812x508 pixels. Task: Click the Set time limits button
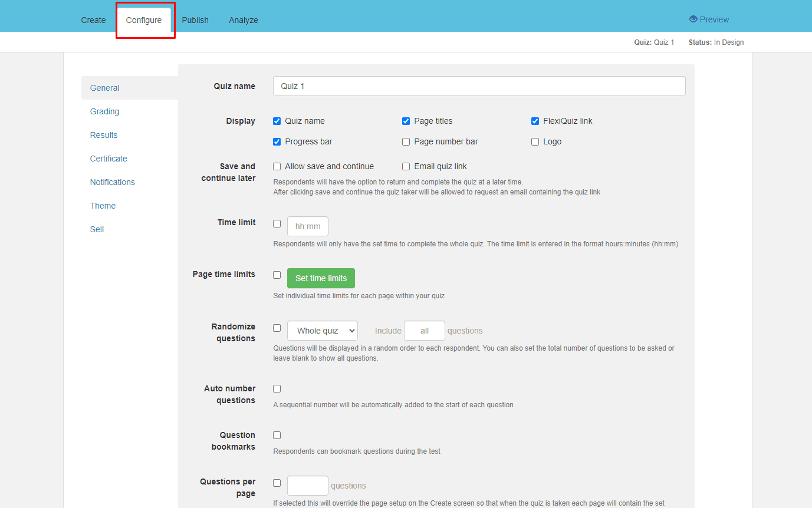coord(321,278)
